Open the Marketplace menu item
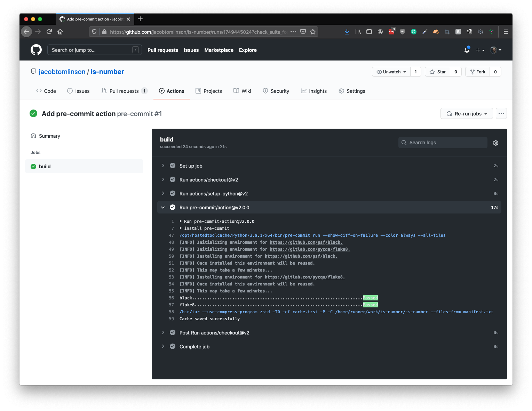Viewport: 532px width, 411px height. point(219,50)
